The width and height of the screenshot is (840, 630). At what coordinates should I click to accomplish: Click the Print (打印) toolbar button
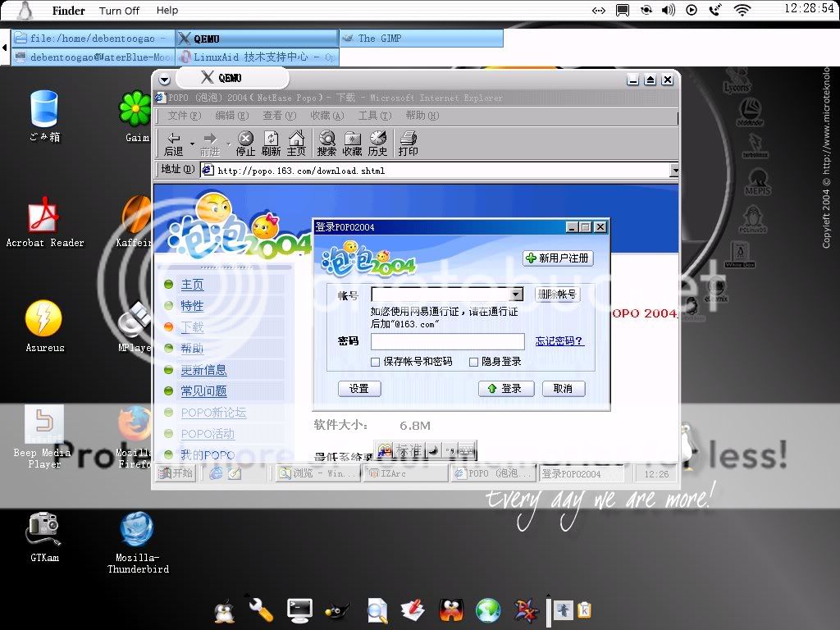pos(409,144)
